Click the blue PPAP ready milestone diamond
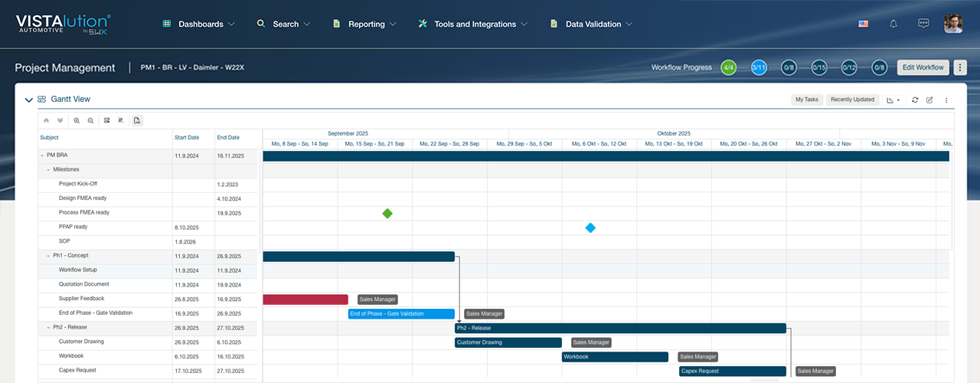Viewport: 980px width, 383px height. point(590,228)
